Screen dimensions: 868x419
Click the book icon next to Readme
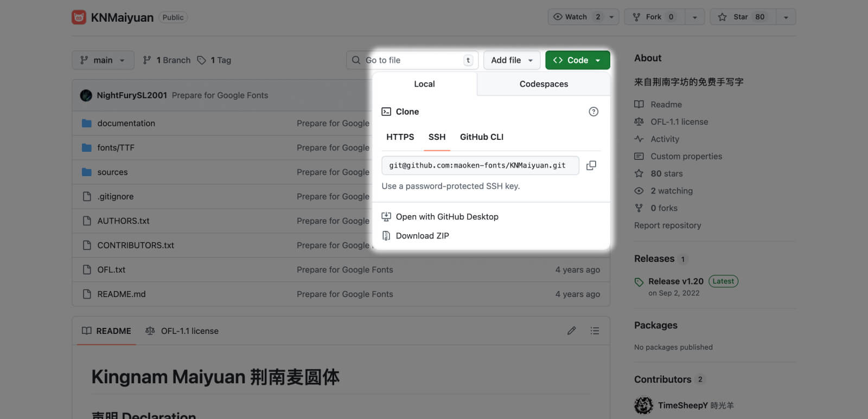point(639,104)
